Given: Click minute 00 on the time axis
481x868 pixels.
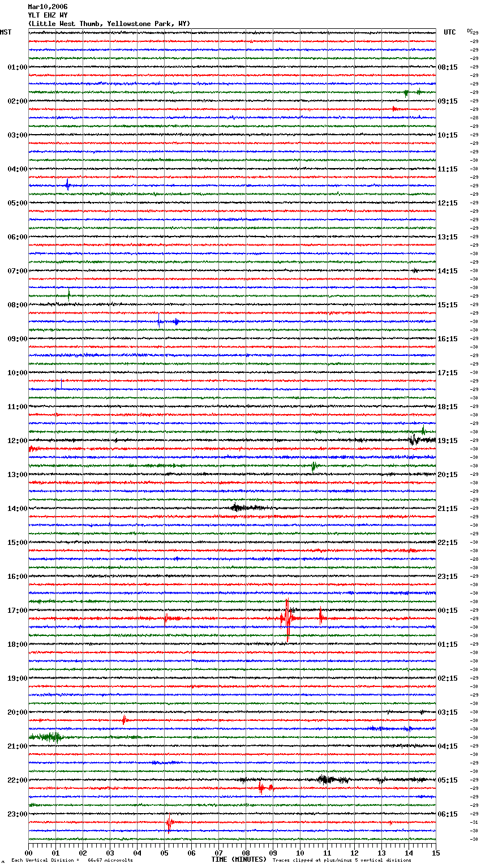Looking at the screenshot, I should point(29,853).
